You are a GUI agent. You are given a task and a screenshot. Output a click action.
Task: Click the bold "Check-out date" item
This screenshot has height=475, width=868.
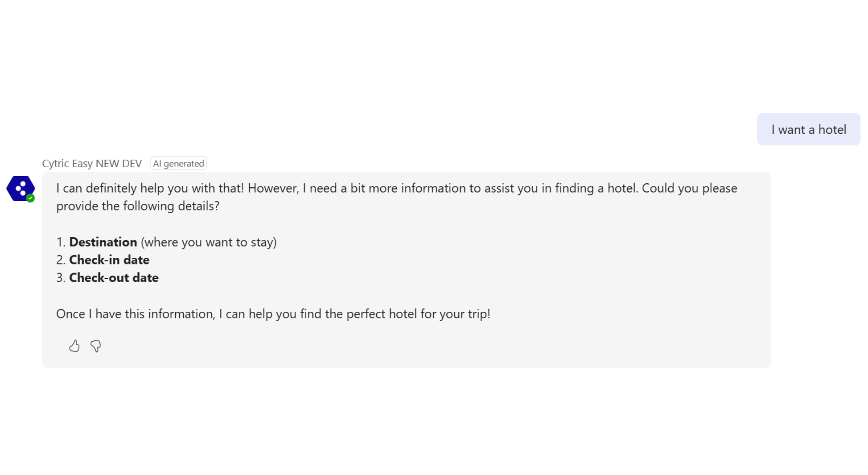tap(114, 277)
